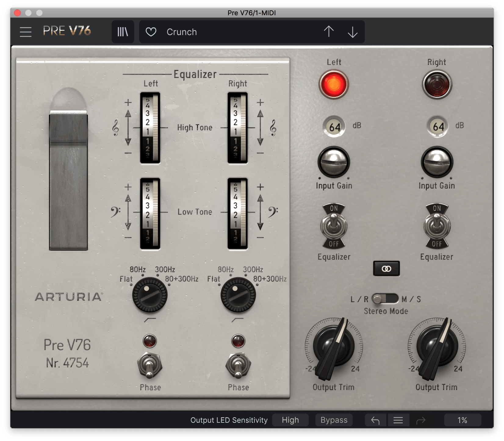The width and height of the screenshot is (504, 441).
Task: Load the next preset with the down arrow
Action: coord(352,31)
